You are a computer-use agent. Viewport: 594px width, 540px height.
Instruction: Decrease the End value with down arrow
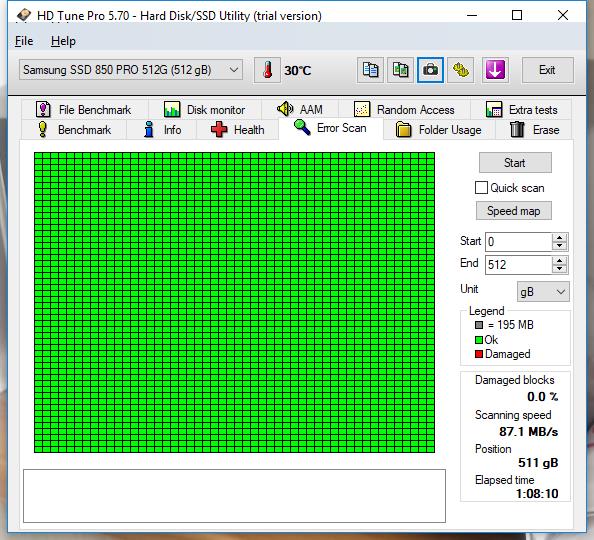560,269
